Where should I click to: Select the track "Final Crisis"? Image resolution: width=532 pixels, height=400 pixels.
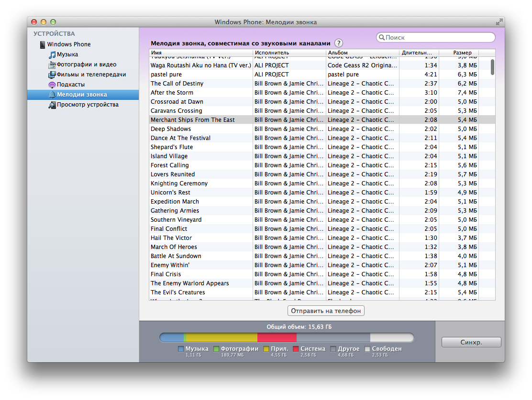[322, 274]
